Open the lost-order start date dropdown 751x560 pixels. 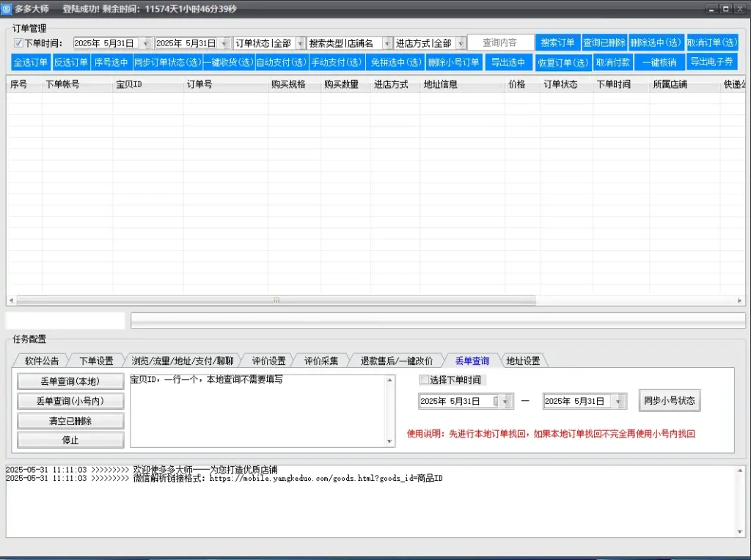[506, 401]
